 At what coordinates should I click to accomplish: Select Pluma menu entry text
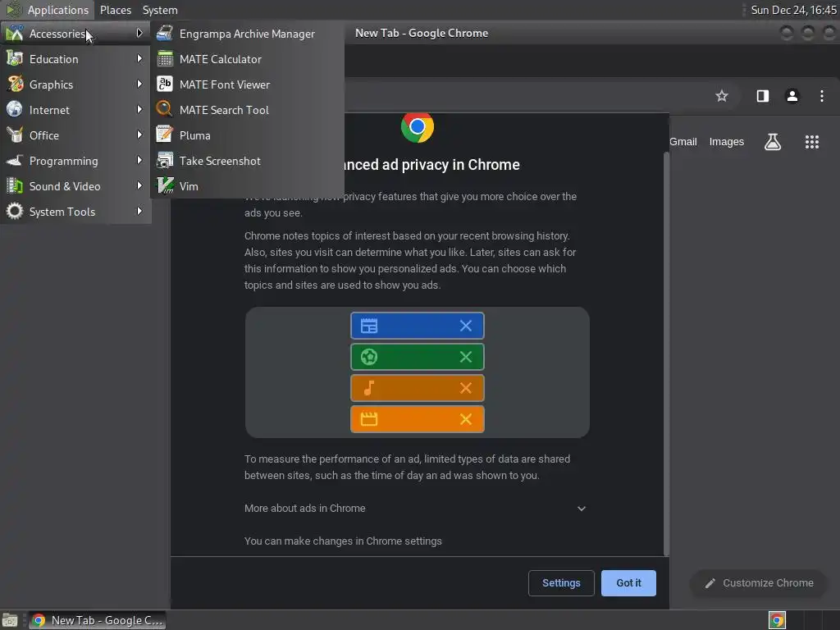pyautogui.click(x=194, y=135)
